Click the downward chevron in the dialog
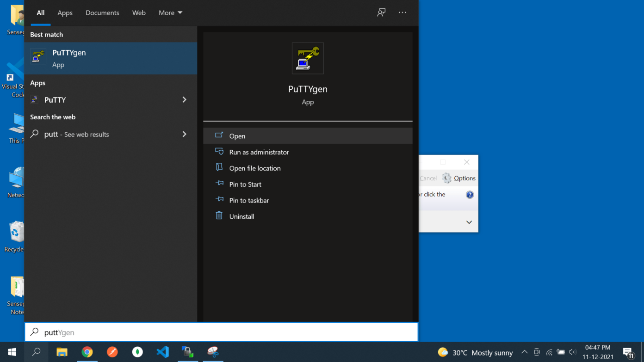The width and height of the screenshot is (644, 362). pos(469,222)
